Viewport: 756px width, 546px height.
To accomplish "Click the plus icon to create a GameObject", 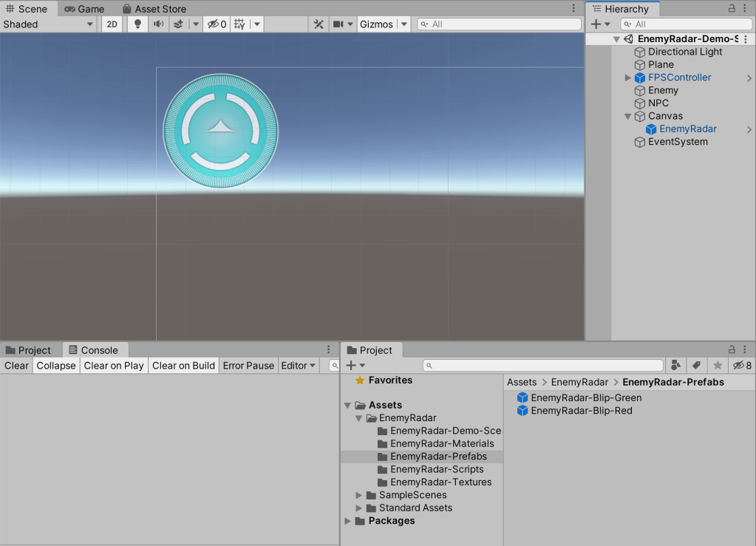I will (x=595, y=24).
